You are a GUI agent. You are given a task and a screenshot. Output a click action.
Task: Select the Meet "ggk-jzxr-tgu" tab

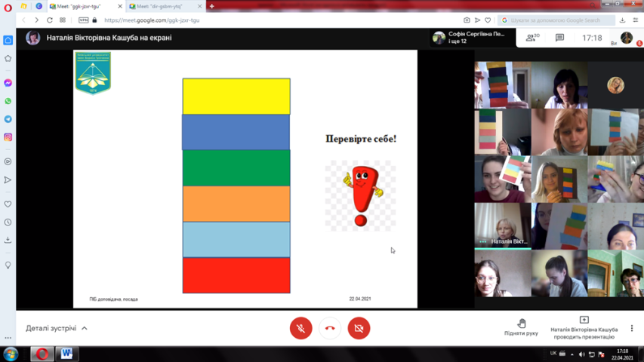[x=81, y=6]
